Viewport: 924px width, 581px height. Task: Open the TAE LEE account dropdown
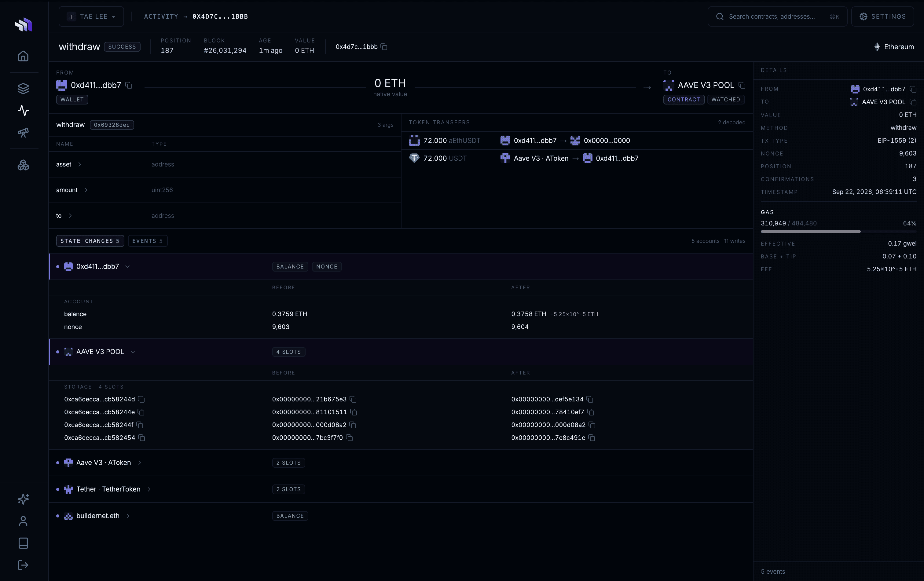pyautogui.click(x=91, y=16)
